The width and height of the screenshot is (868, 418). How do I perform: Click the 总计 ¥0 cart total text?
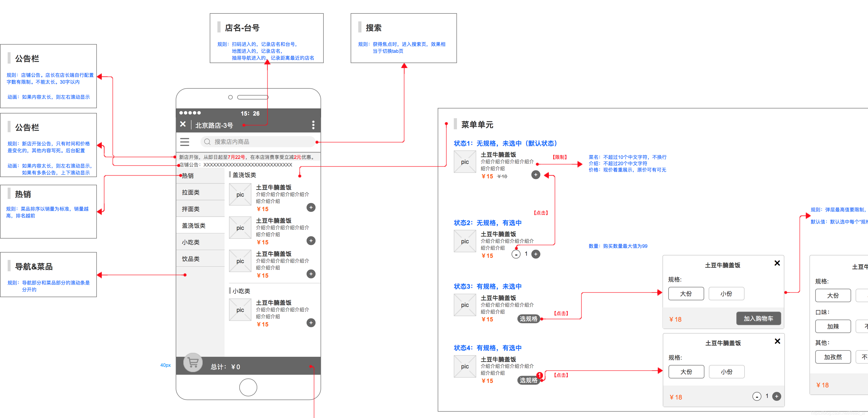coord(225,367)
